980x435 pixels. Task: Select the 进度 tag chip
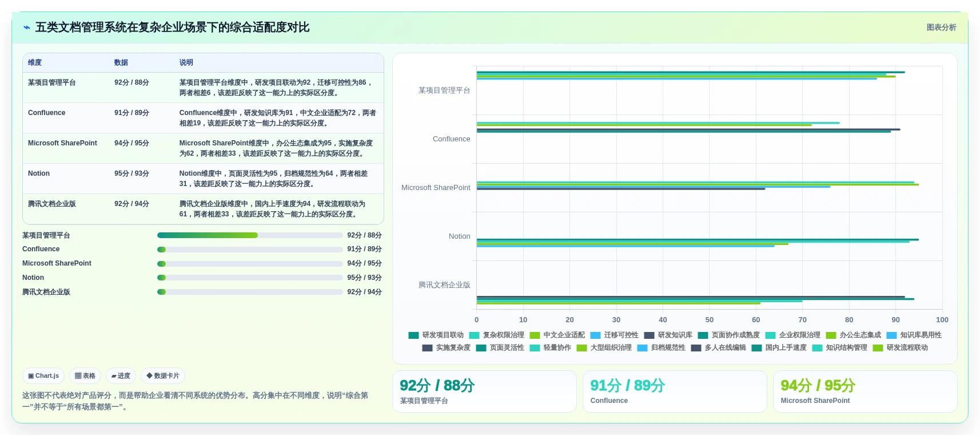(x=121, y=376)
